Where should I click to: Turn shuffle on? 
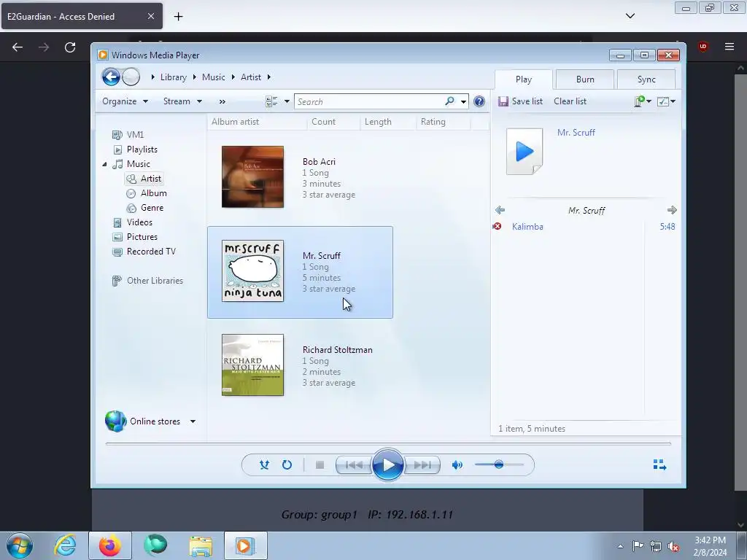264,464
